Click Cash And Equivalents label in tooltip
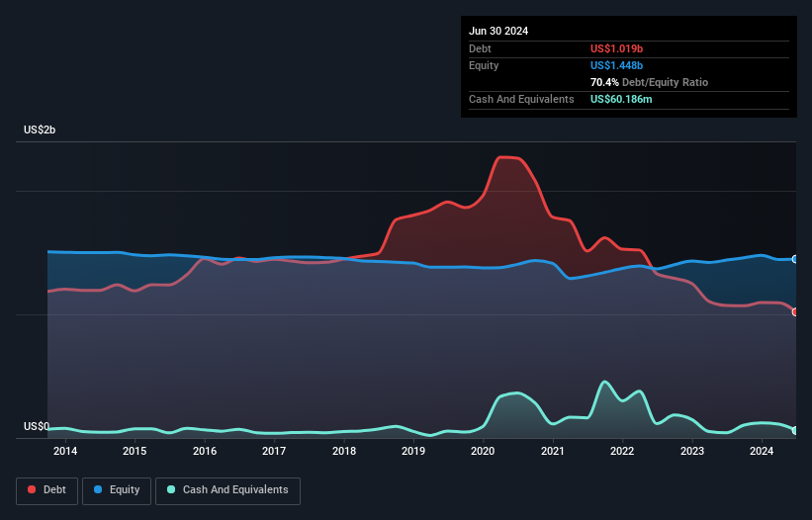Screen dimensions: 812x520 click(521, 99)
